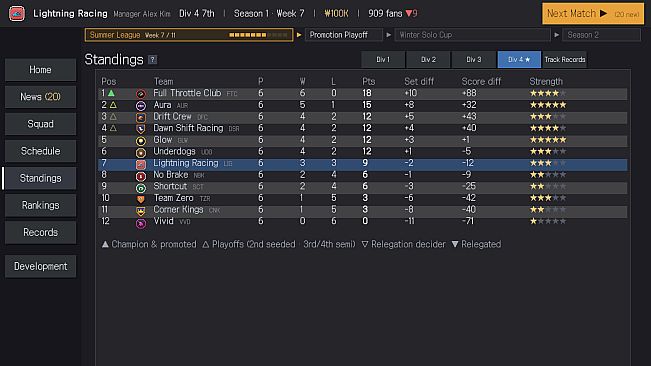Screen dimensions: 651x366
Task: Open the Squad page
Action: [40, 124]
